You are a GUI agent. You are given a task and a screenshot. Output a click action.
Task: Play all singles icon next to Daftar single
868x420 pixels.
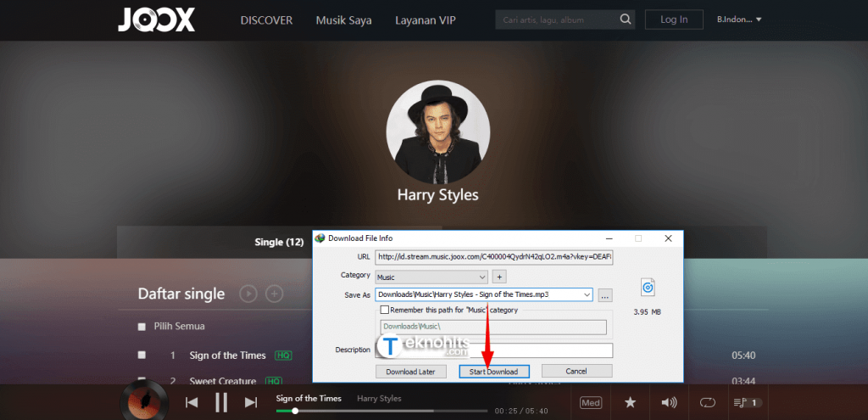coord(248,294)
